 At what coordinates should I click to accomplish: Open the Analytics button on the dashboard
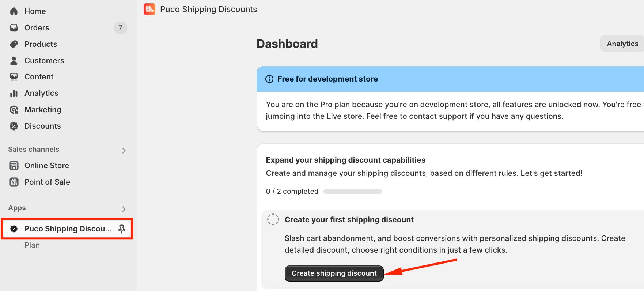622,44
